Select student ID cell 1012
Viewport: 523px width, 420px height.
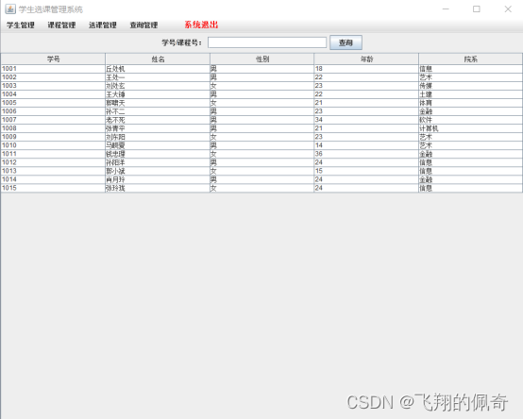point(53,162)
